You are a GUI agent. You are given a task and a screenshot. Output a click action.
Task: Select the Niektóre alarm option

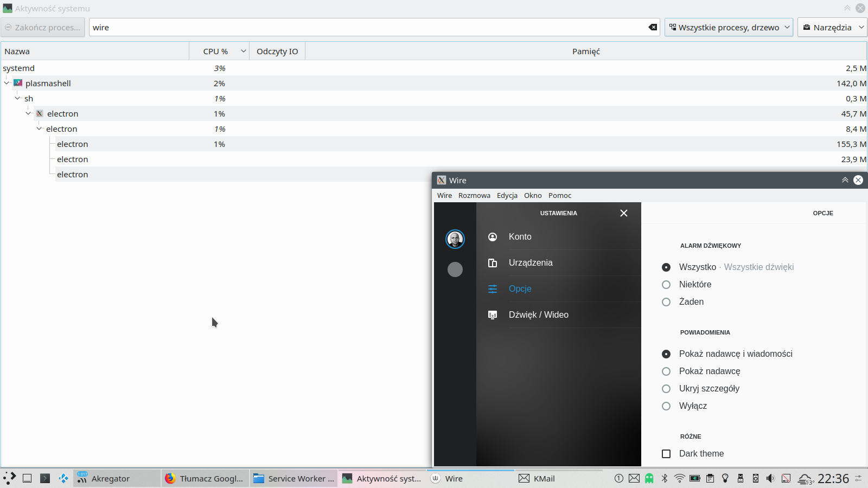(x=666, y=285)
